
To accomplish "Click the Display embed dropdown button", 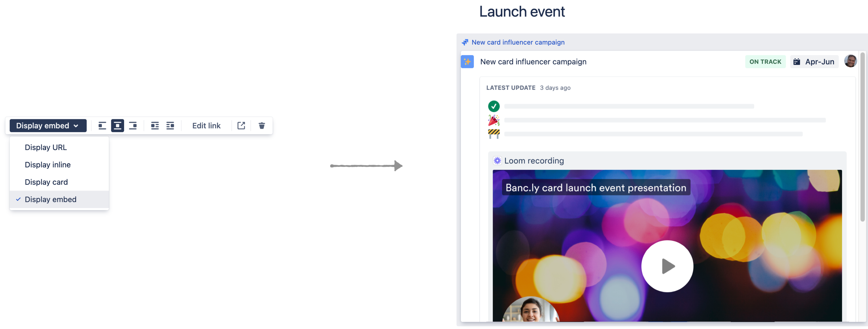I will [x=47, y=126].
